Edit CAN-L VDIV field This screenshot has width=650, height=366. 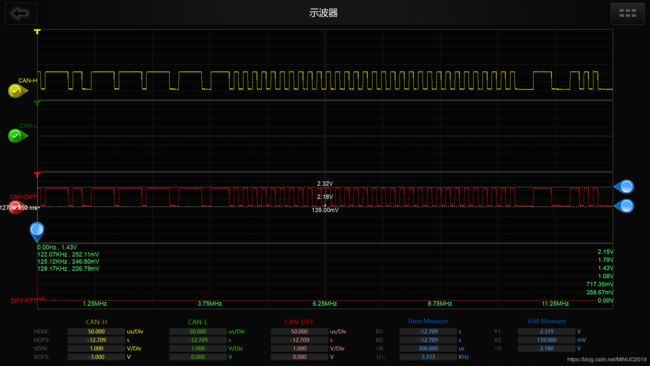198,348
